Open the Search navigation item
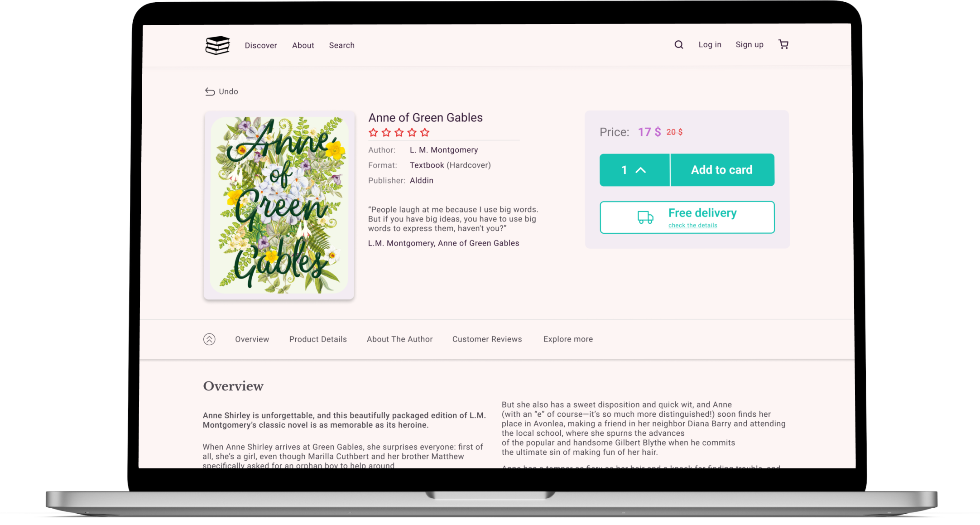The height and width of the screenshot is (525, 980). [342, 45]
